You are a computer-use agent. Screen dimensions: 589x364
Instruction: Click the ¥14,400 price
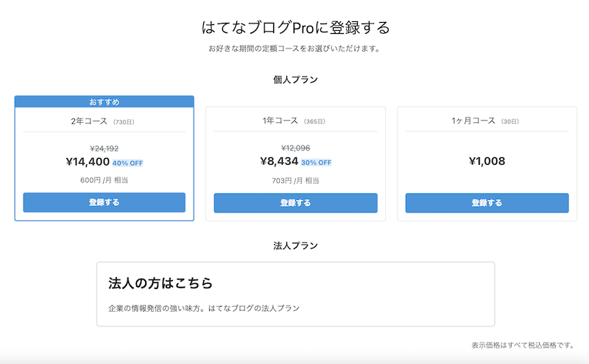click(x=86, y=162)
